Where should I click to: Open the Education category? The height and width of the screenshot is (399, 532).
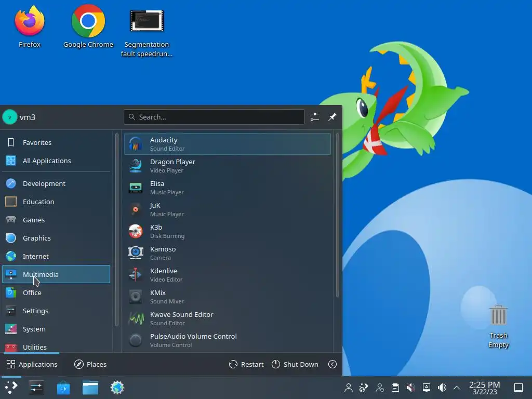click(56, 202)
